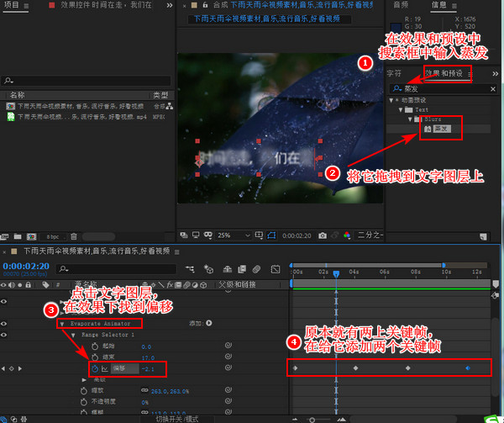Open timeline panel menu icon
Viewport: 504px width, 423px height.
[x=176, y=252]
